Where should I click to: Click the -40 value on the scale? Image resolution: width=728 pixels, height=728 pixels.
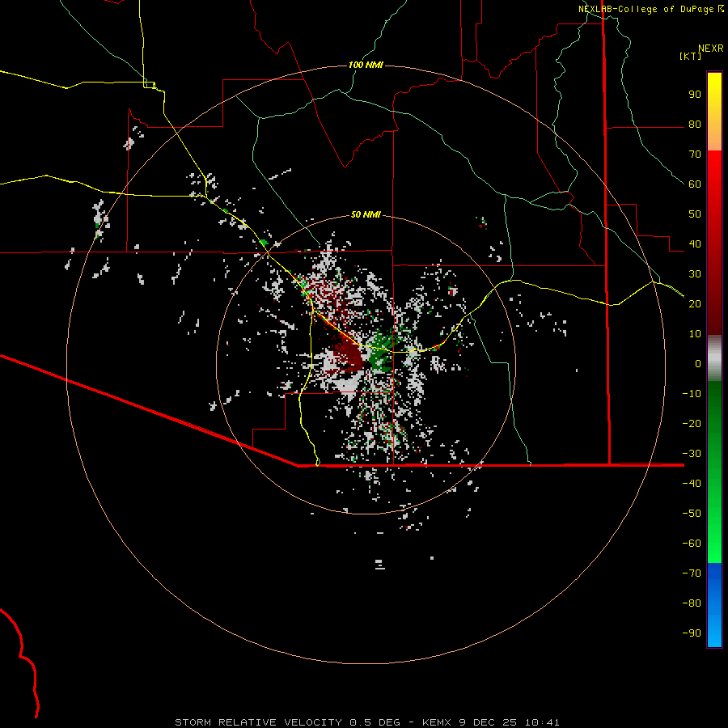coord(692,484)
